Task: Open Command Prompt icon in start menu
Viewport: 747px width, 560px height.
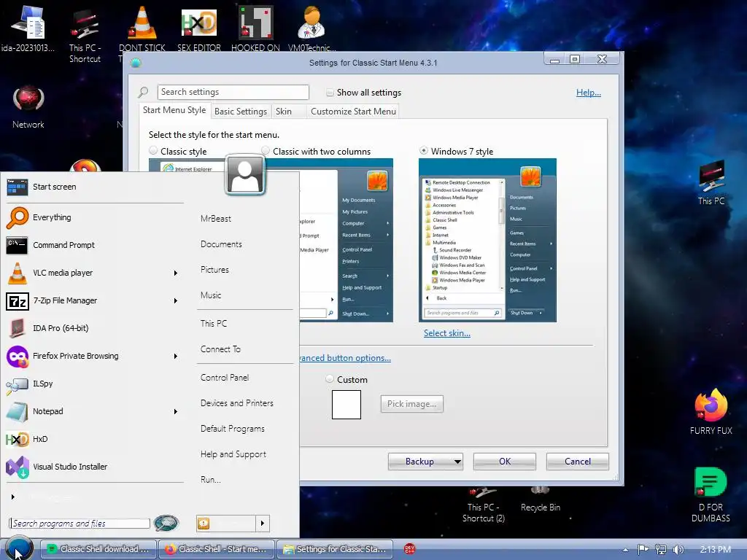Action: click(18, 245)
